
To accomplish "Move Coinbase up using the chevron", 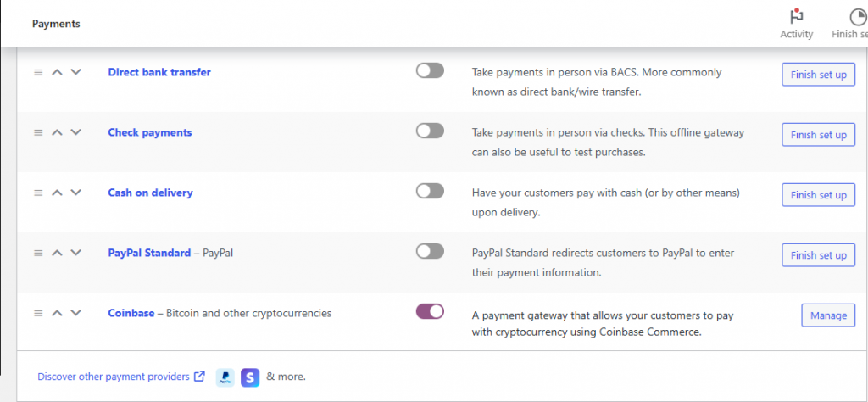I will tap(58, 313).
